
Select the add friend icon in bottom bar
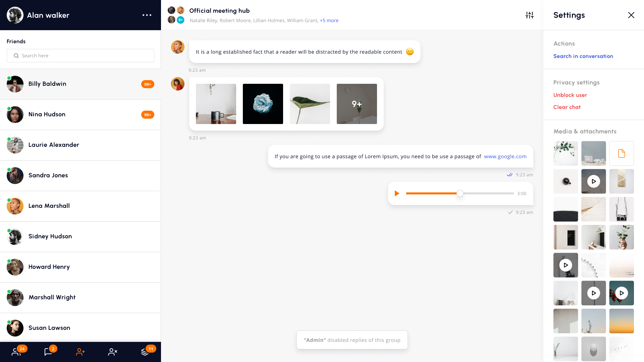pos(80,352)
